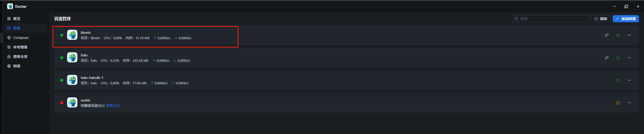This screenshot has width=644, height=134.
Task: Stop the halo-halodb-1 container
Action: pos(618,80)
